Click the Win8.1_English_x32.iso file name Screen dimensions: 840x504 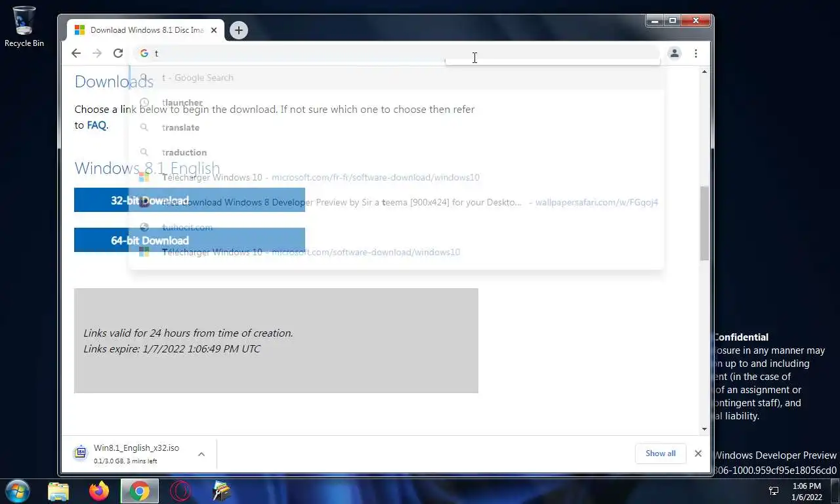(136, 448)
